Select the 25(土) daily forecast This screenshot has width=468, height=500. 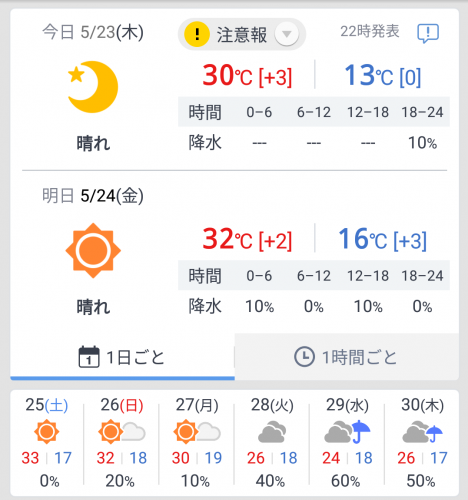pos(47,442)
